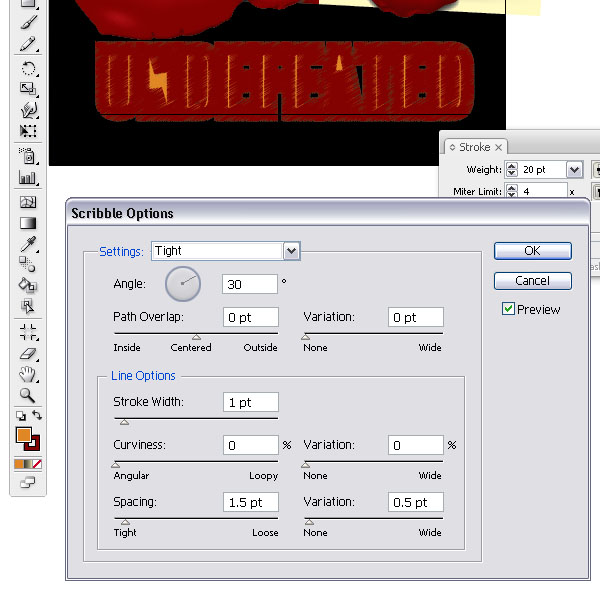Click the Spacing Variation field
600x600 pixels.
pos(416,502)
